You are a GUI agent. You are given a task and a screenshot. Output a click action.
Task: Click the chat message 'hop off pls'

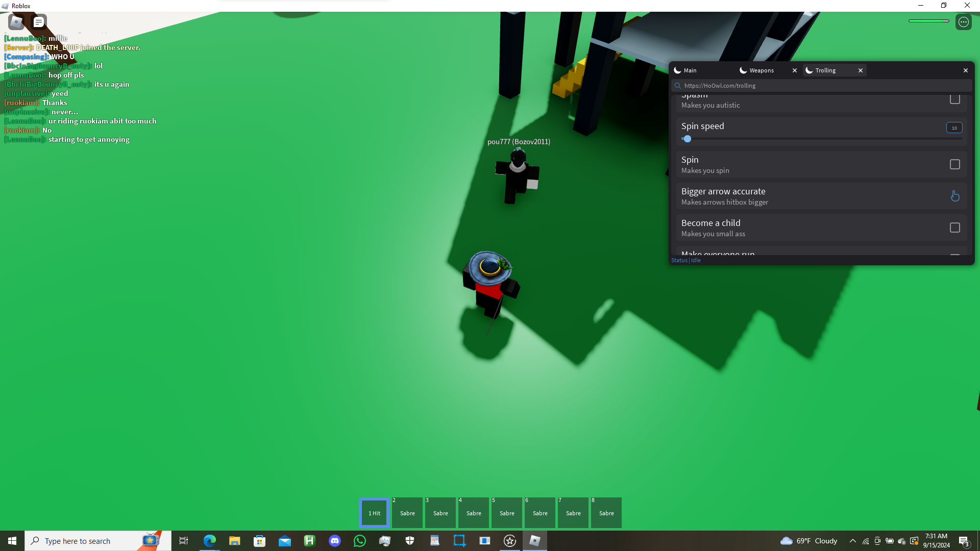[x=66, y=75]
